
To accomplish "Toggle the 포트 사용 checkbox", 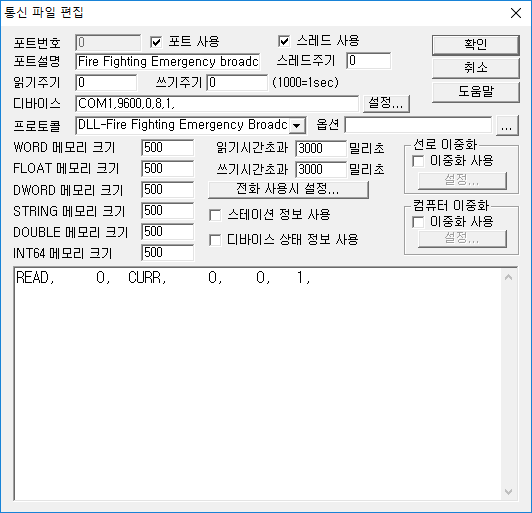I will click(x=156, y=42).
